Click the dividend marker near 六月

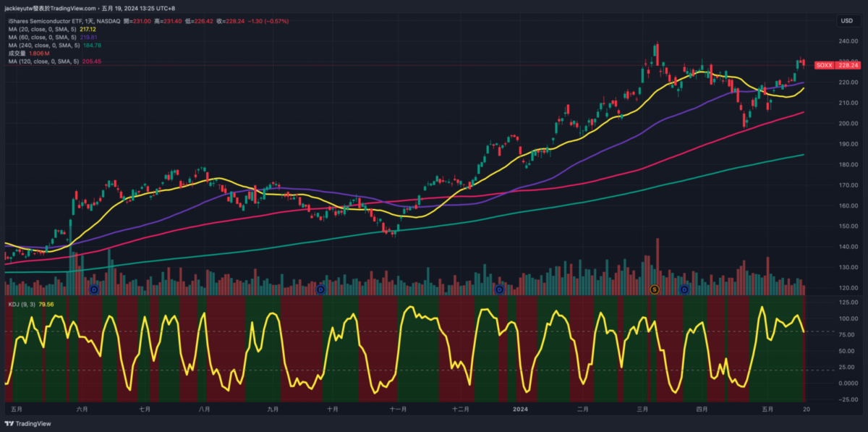click(94, 289)
